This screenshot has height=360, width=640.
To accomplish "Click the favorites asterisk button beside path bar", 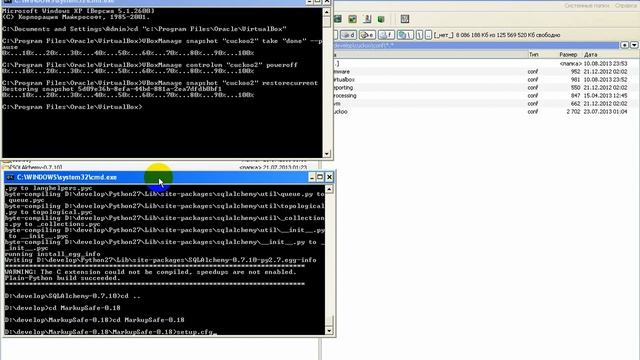I will [624, 45].
